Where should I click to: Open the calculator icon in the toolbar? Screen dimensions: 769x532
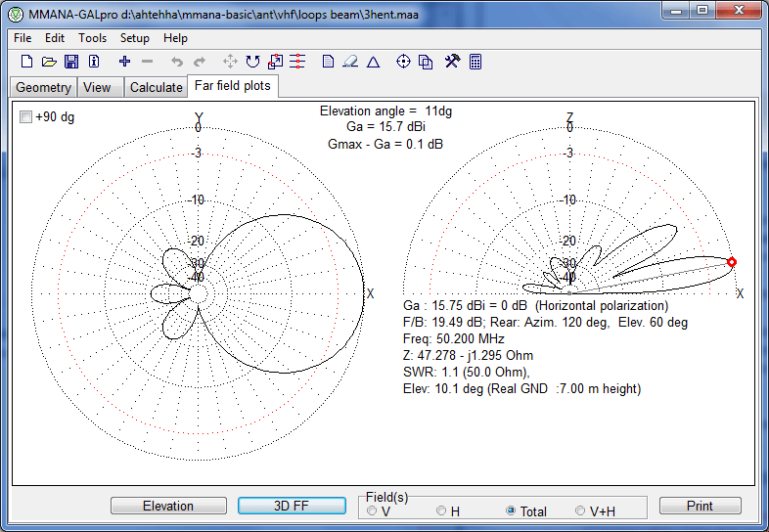click(x=475, y=62)
